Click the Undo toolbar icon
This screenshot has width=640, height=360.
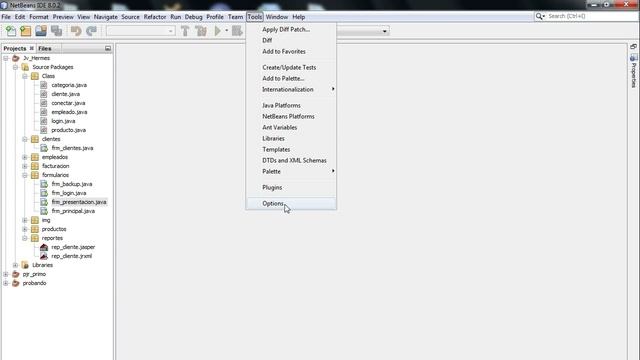point(76,31)
